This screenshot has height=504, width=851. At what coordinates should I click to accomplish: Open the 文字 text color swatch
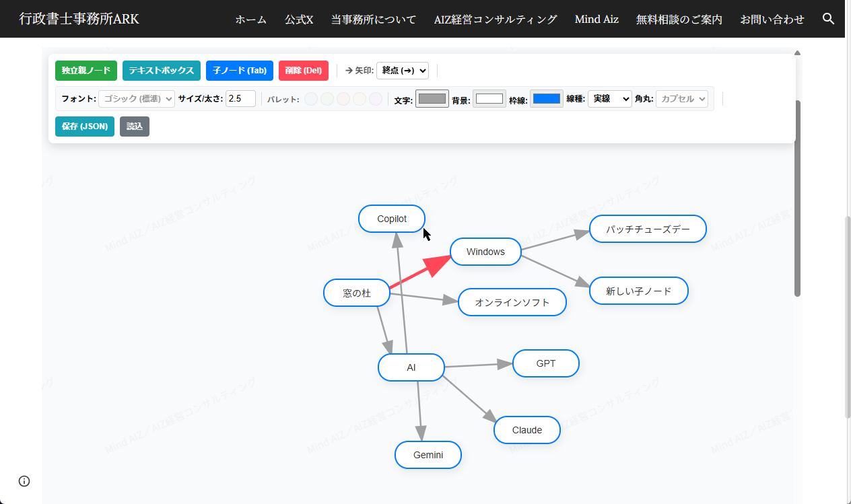click(x=432, y=99)
